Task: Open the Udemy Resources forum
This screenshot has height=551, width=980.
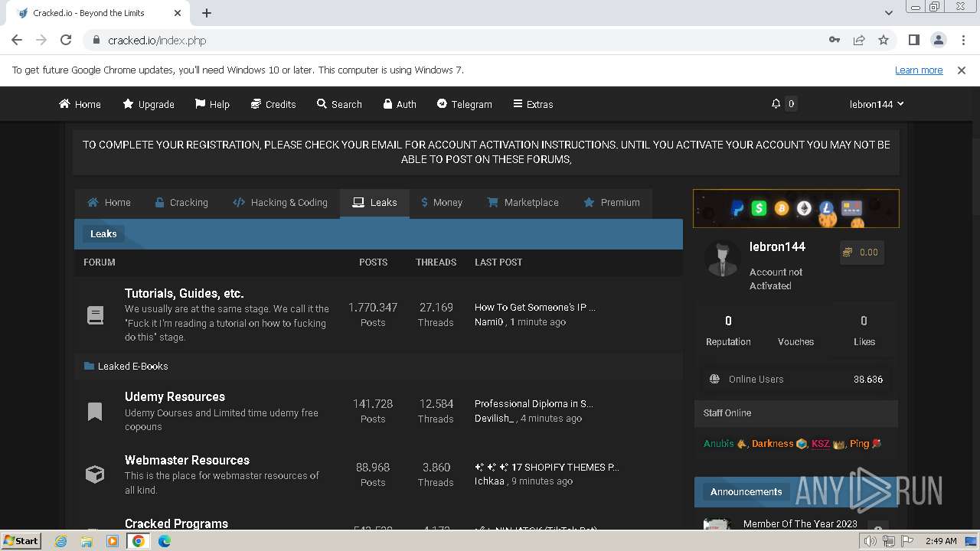Action: click(x=175, y=396)
